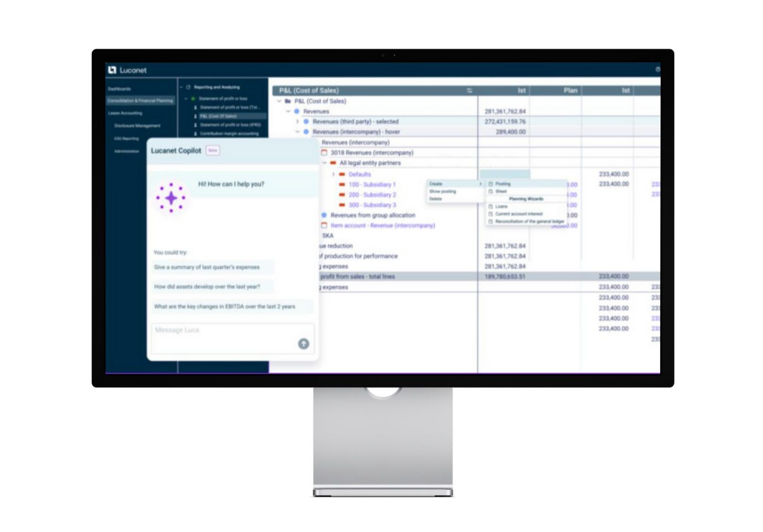Click the Plan column header
The image size is (763, 532).
[555, 91]
